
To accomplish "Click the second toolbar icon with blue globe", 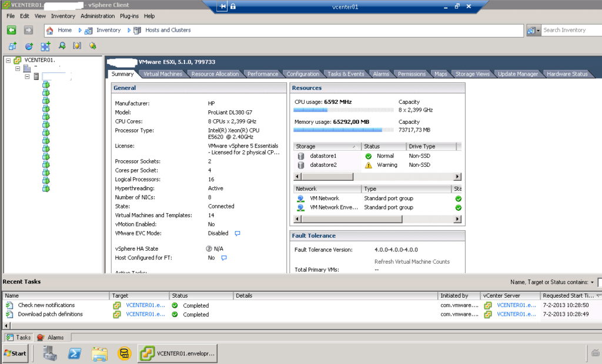I will [29, 46].
